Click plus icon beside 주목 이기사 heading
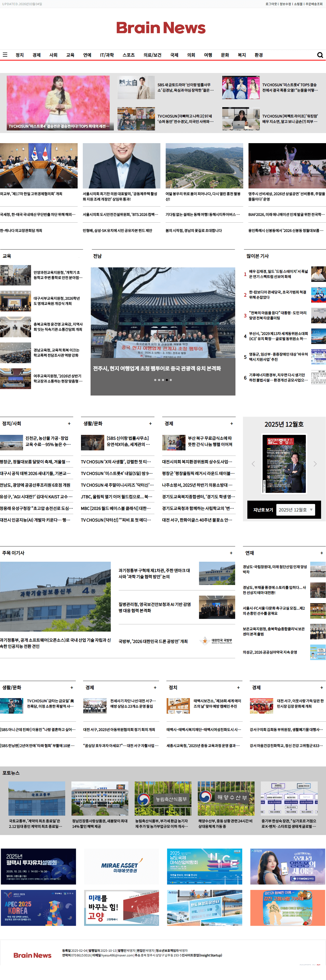Screen dimensions: 326x980 (x=231, y=553)
